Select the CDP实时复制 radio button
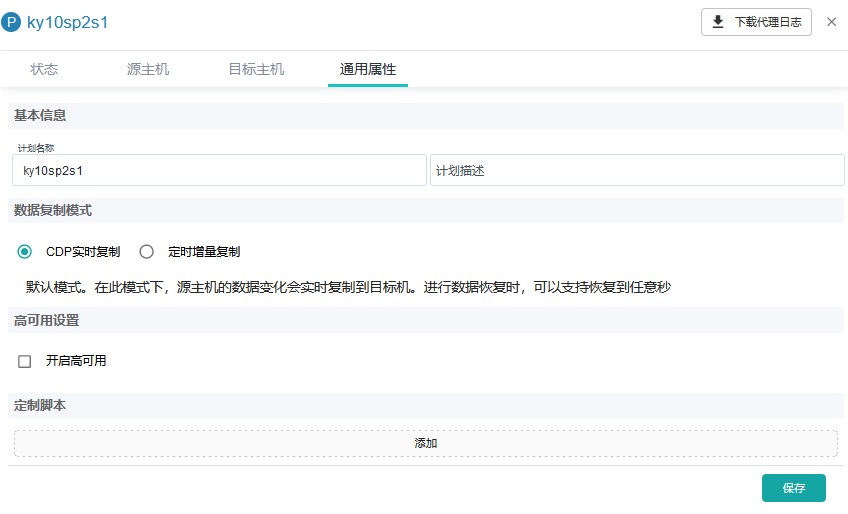 (25, 252)
